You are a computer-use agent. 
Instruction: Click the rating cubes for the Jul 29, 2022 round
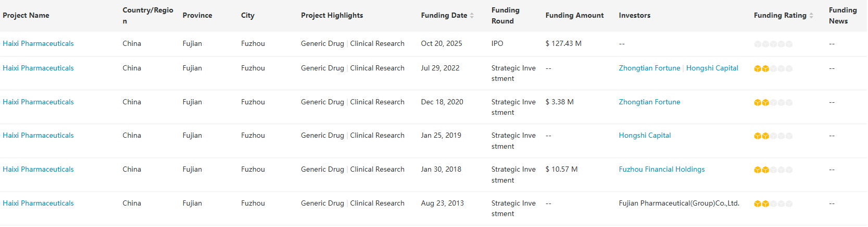coord(773,68)
